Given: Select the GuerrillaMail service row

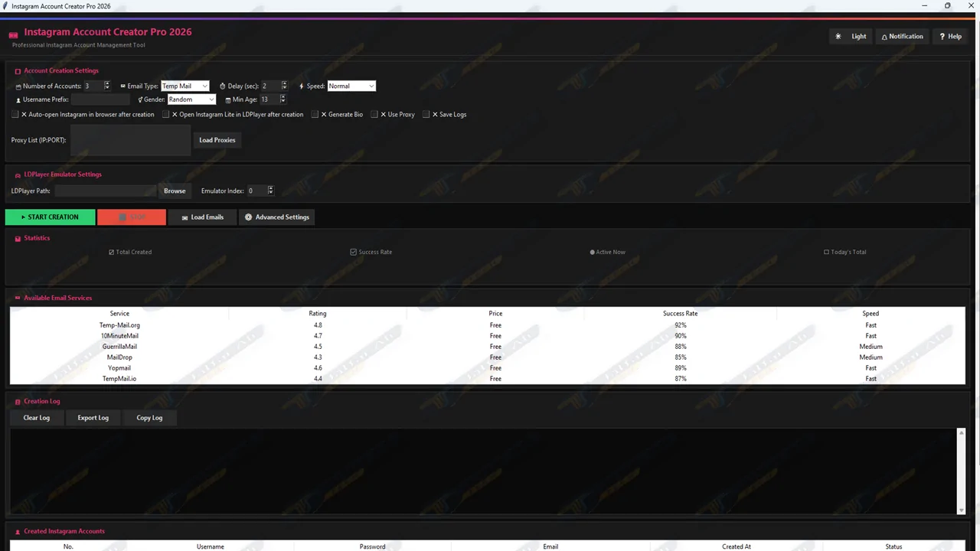Looking at the screenshot, I should pyautogui.click(x=488, y=347).
